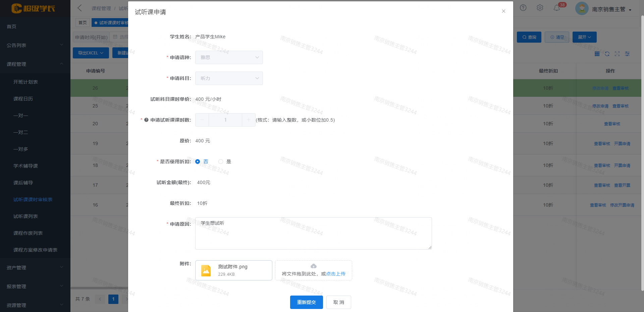View notifications via the bell icon
Viewport: 644px width, 312px height.
[557, 7]
